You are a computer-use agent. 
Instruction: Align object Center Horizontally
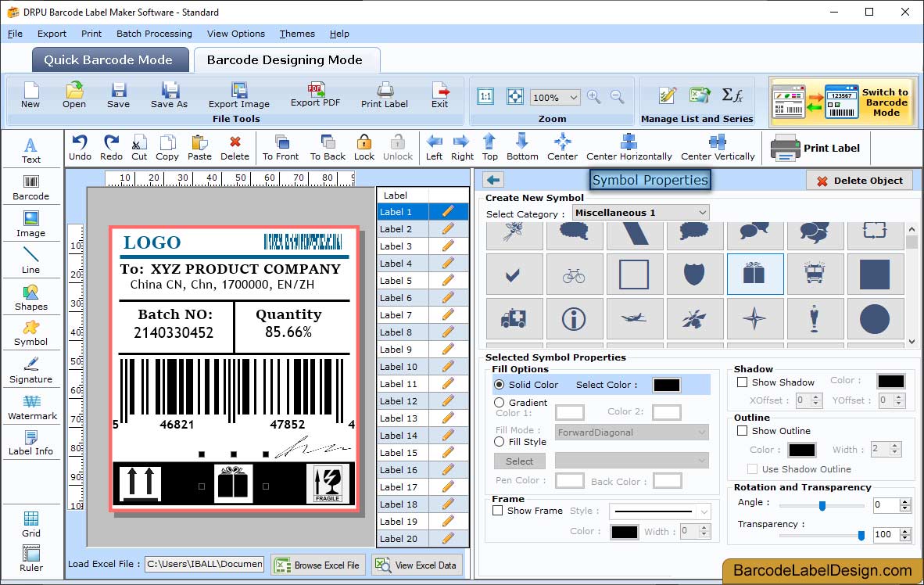tap(629, 148)
